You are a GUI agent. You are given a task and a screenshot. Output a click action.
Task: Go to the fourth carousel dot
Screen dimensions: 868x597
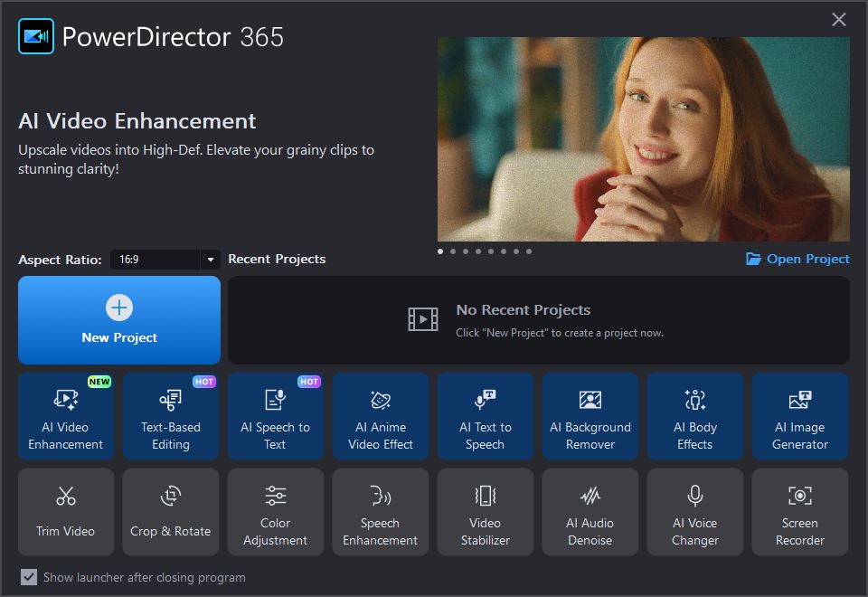coord(478,251)
